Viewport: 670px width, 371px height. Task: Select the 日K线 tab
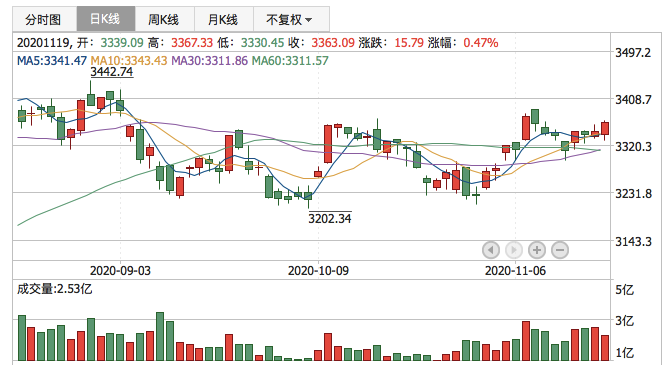106,19
